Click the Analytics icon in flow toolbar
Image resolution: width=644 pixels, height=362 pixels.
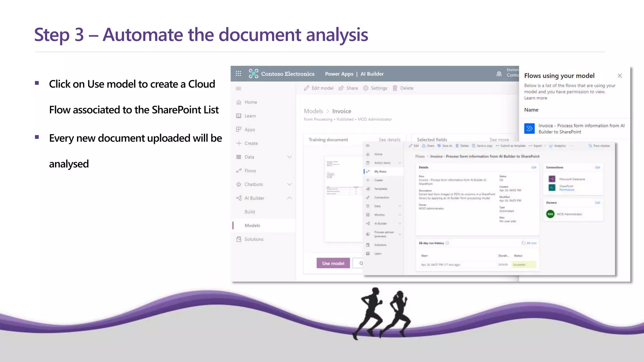pyautogui.click(x=551, y=146)
